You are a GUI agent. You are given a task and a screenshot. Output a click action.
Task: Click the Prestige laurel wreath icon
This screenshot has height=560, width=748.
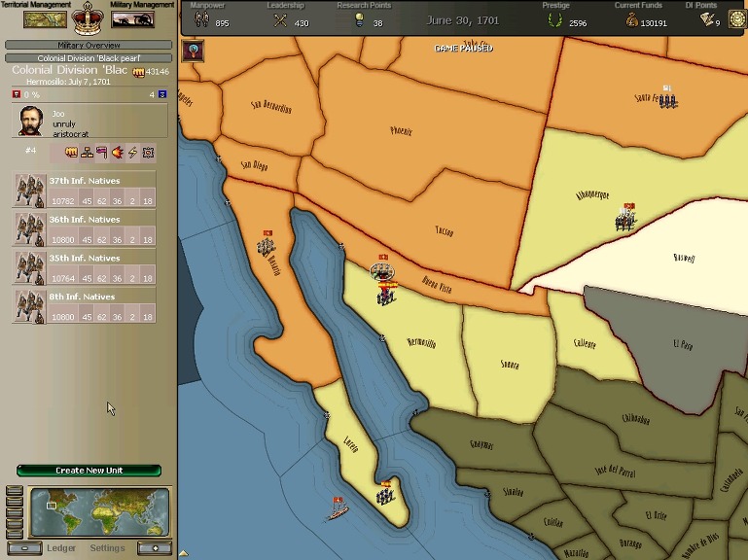click(555, 20)
